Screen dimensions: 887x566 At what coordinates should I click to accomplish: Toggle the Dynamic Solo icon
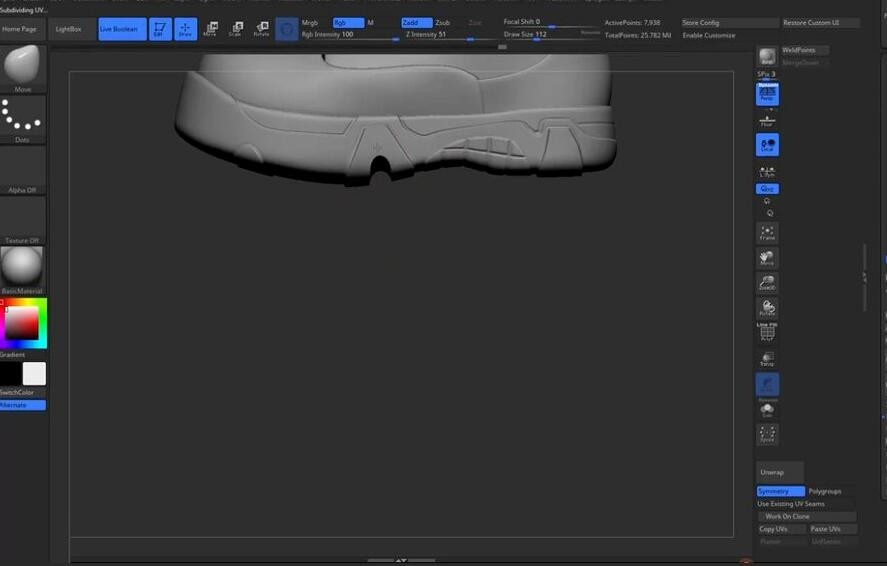click(767, 384)
